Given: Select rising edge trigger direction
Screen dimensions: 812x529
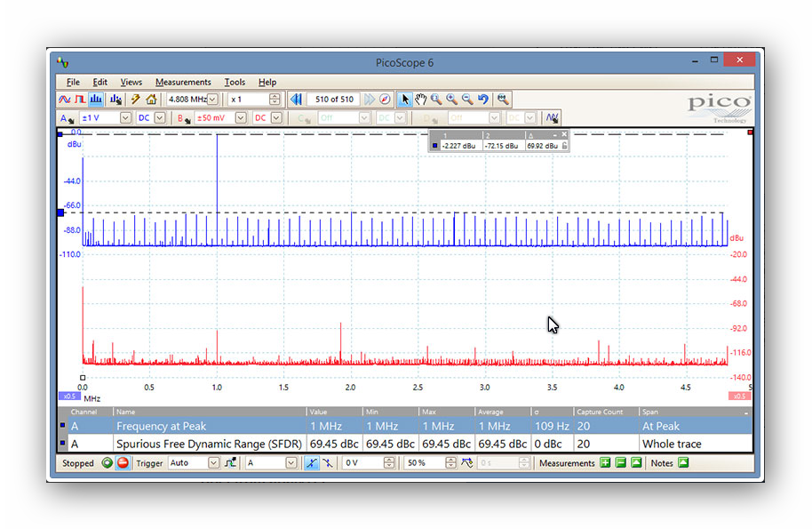Looking at the screenshot, I should click(x=313, y=463).
